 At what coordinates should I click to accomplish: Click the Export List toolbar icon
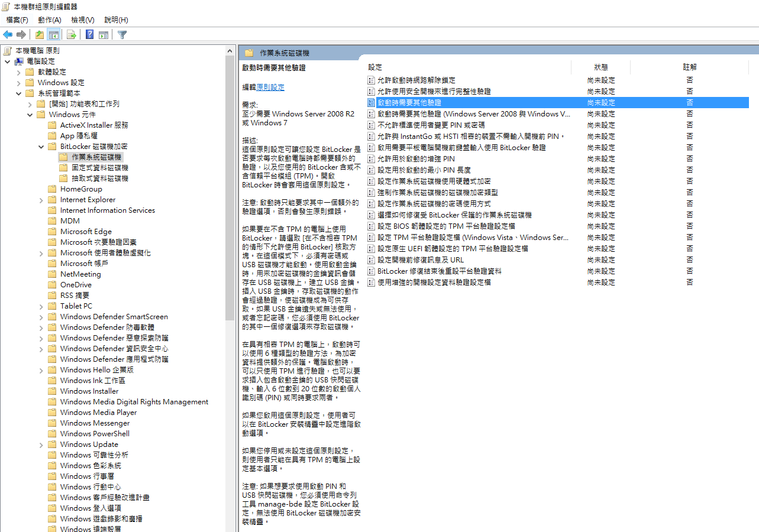point(71,34)
